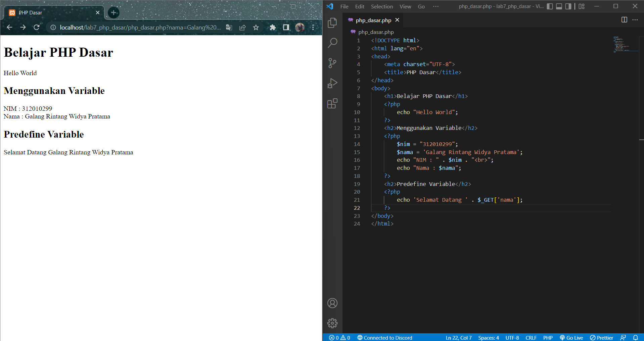Click the localhost address bar
The image size is (644, 341).
click(140, 27)
